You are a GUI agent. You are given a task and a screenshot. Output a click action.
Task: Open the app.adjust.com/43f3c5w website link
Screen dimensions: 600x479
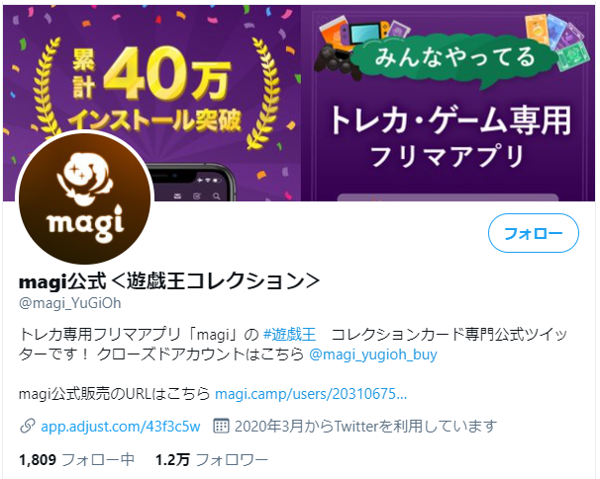point(121,426)
